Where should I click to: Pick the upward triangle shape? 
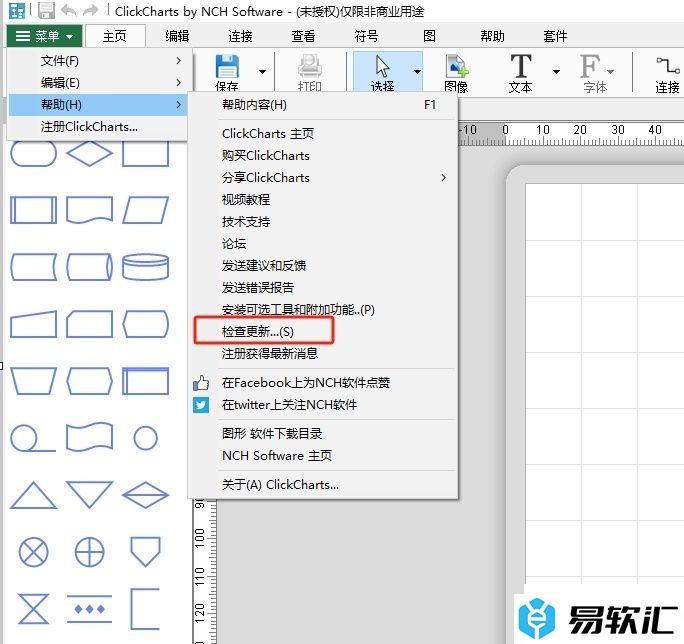coord(34,495)
